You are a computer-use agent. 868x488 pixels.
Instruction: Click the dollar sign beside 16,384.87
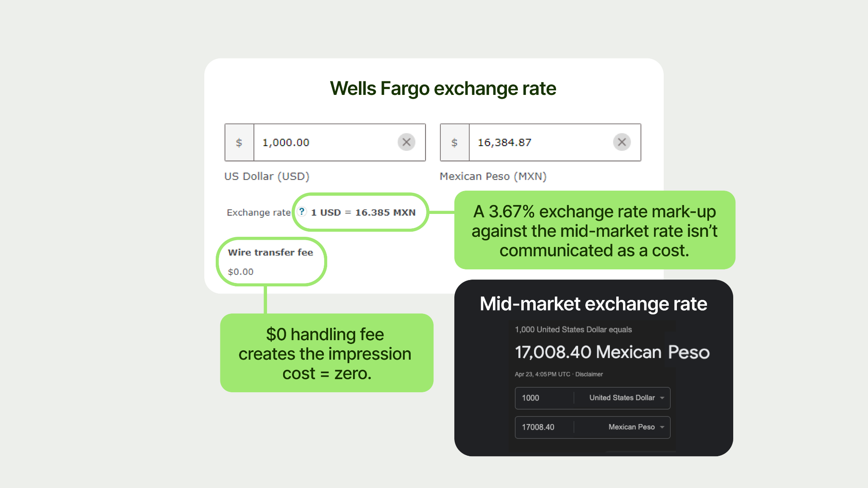pos(454,143)
